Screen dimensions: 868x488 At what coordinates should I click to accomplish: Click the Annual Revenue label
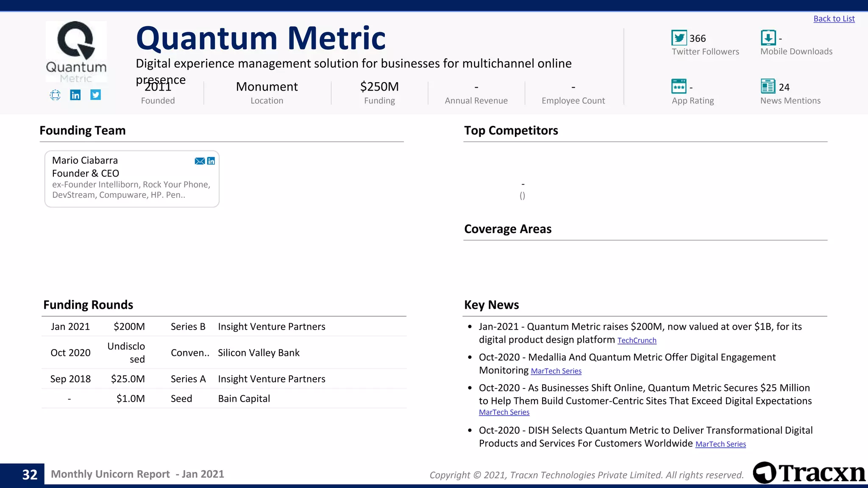476,101
